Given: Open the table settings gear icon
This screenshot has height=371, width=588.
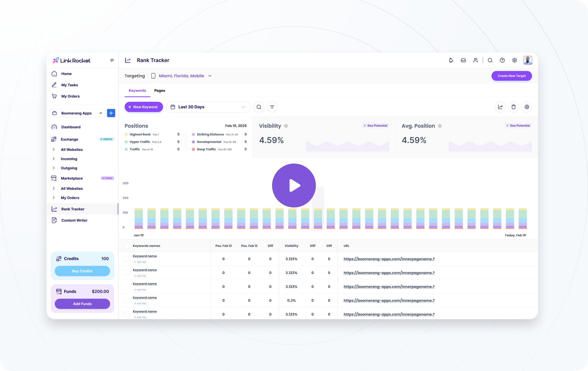Looking at the screenshot, I should click(527, 107).
